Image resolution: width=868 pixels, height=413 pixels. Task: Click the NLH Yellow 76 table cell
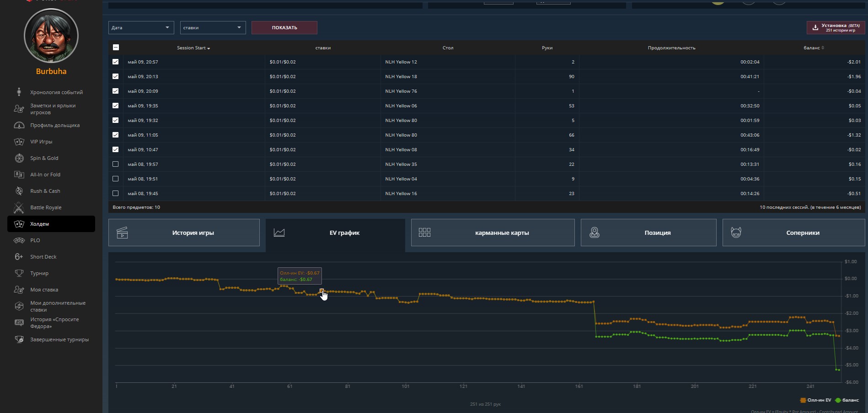[x=448, y=91]
